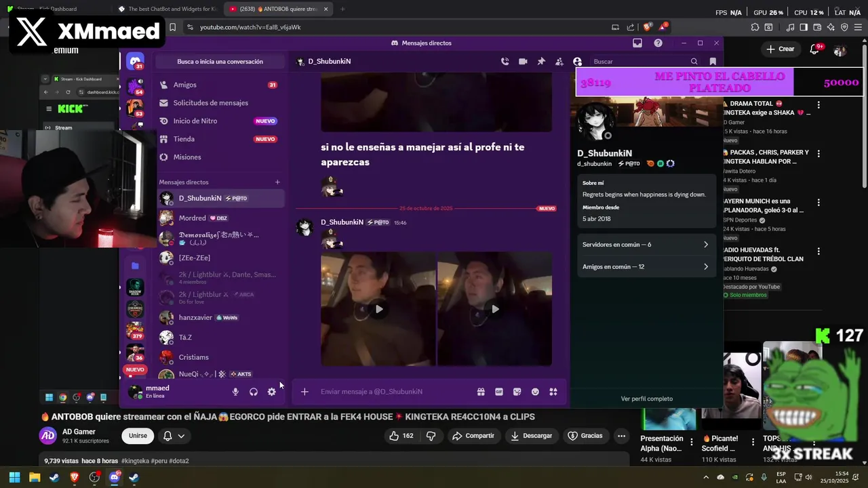Open YouTube notifications bell 9+

coord(814,49)
